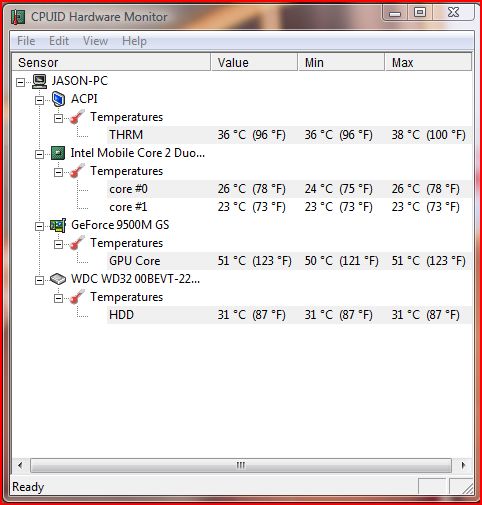Image resolution: width=482 pixels, height=505 pixels.
Task: Select the JASON-PC label
Action: 80,81
